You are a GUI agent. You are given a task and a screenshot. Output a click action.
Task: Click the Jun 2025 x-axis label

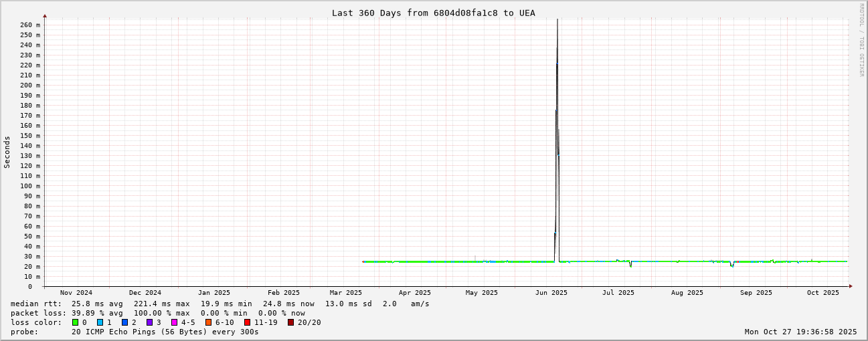(x=551, y=293)
